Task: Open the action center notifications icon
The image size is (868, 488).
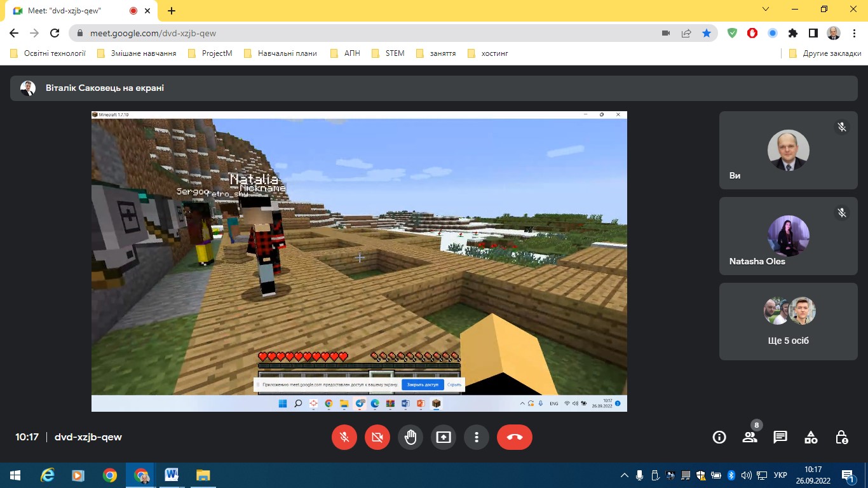Action: pyautogui.click(x=848, y=475)
